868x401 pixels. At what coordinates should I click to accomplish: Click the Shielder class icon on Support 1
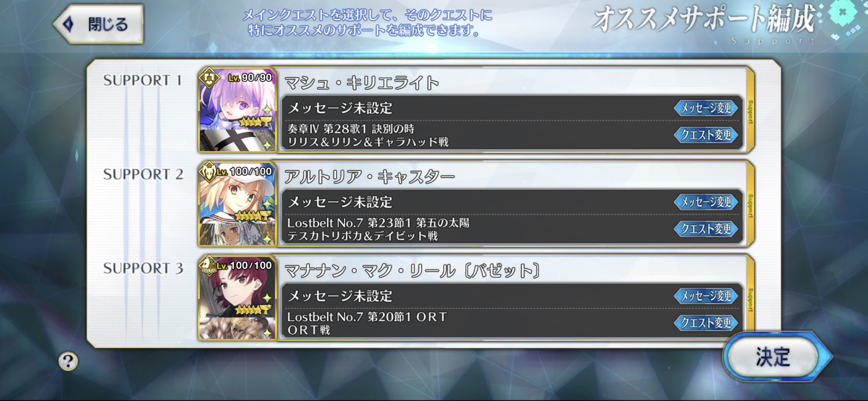pos(209,78)
